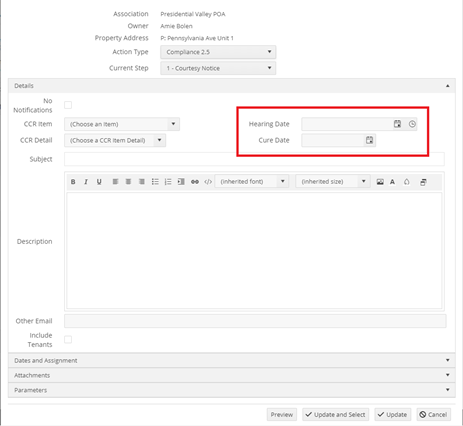
Task: Open Hearing Date calendar picker
Action: (x=397, y=124)
